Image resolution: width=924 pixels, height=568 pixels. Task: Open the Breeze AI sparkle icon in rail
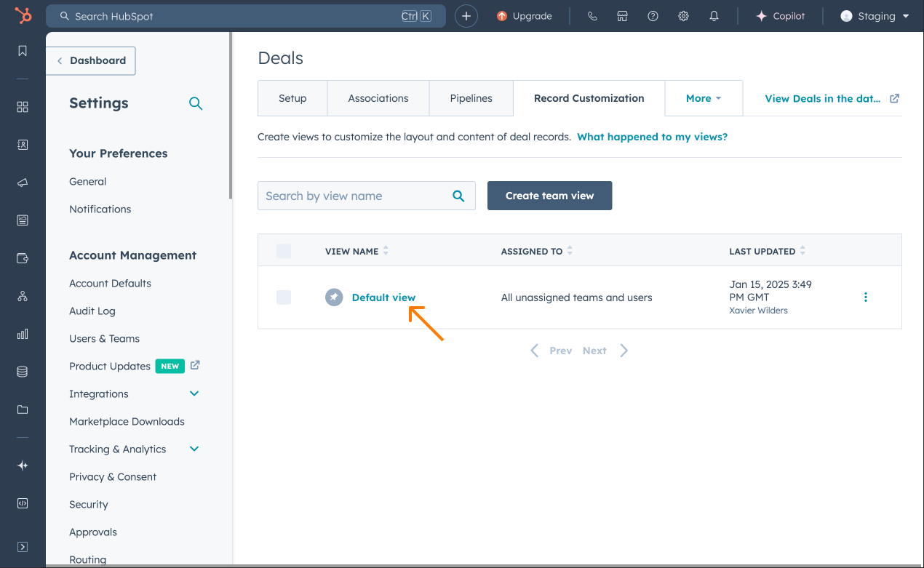pos(23,465)
